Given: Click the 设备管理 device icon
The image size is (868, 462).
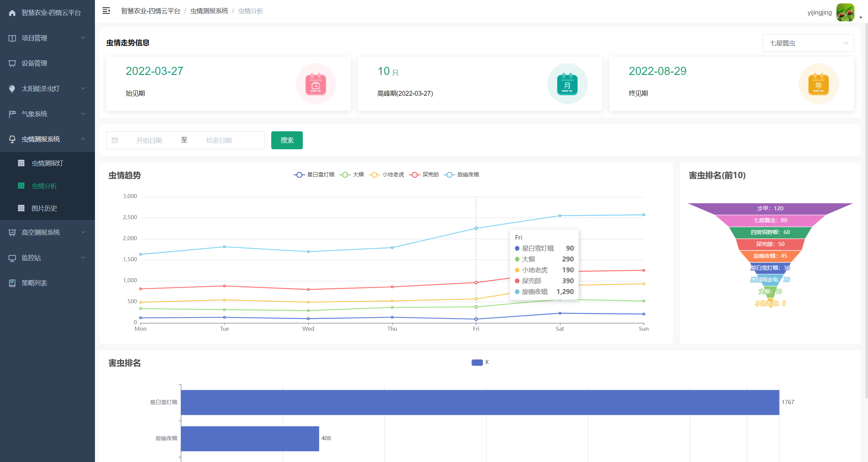Looking at the screenshot, I should point(12,63).
